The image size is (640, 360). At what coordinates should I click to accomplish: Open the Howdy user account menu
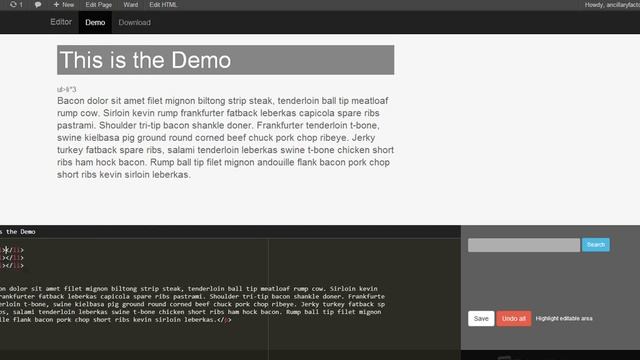[612, 5]
